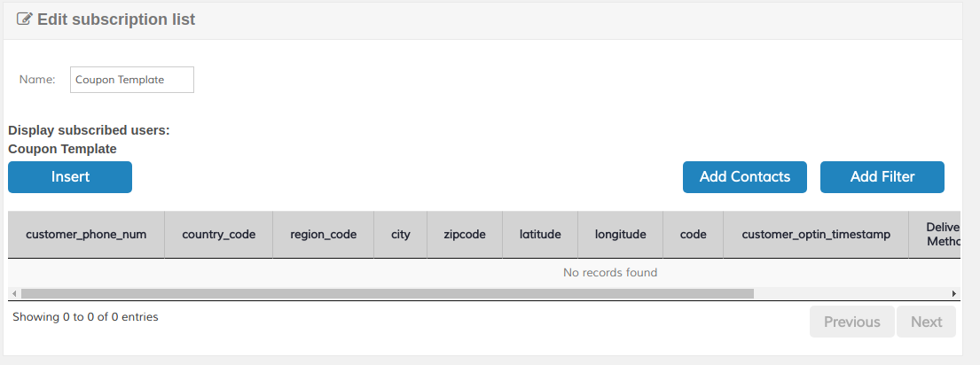Sort by country_code column header

click(x=218, y=235)
